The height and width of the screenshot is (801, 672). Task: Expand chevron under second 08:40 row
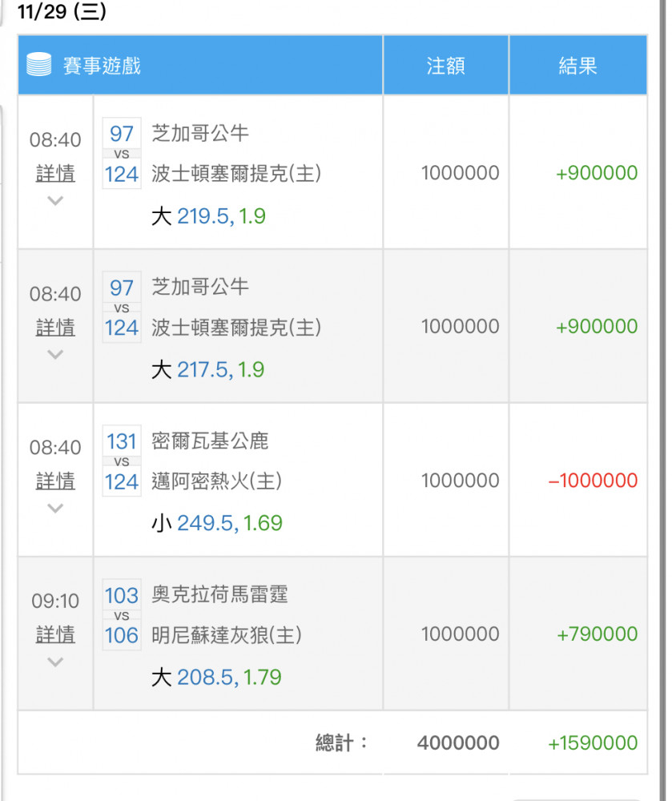point(55,355)
